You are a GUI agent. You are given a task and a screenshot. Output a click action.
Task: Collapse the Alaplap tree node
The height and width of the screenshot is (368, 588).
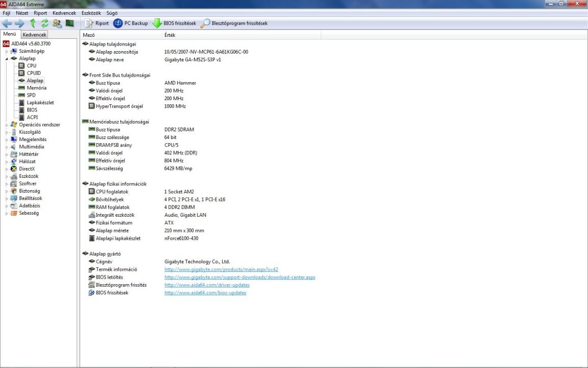pos(6,59)
